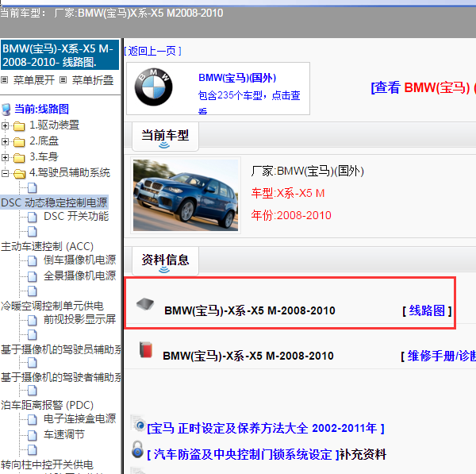The width and height of the screenshot is (476, 474).
Task: Click the red book icon in the 维修手册 row
Action: pos(146,349)
